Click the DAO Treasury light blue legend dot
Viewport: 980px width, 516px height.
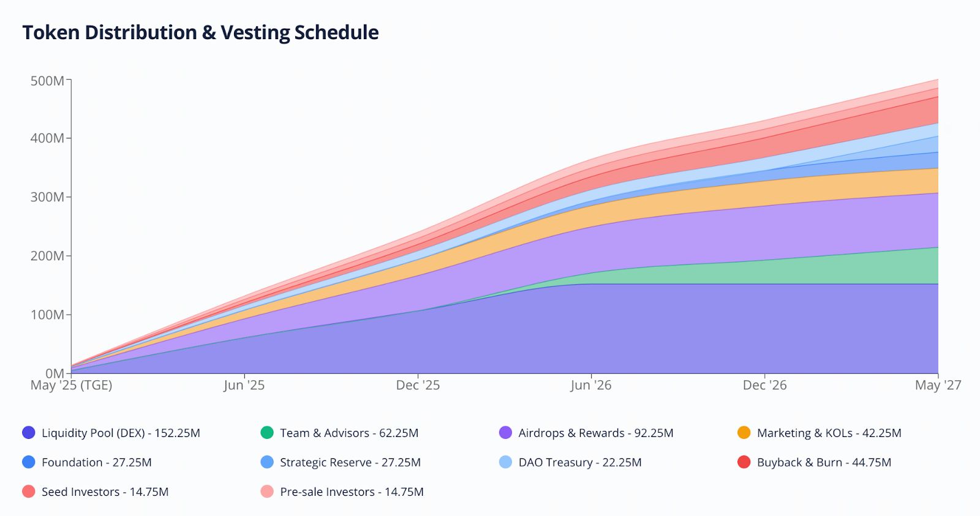[x=505, y=462]
